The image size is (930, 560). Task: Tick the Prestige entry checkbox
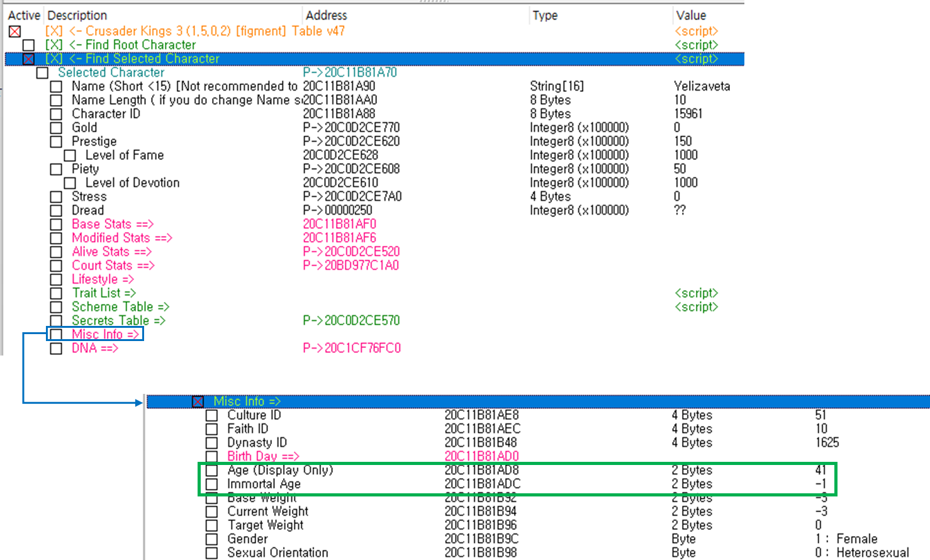56,142
